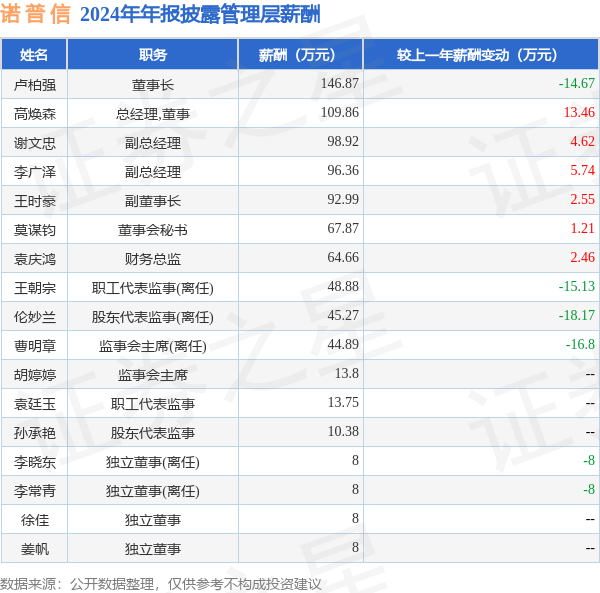Select the name 袁庆鸿
The image size is (600, 593).
pos(35,259)
